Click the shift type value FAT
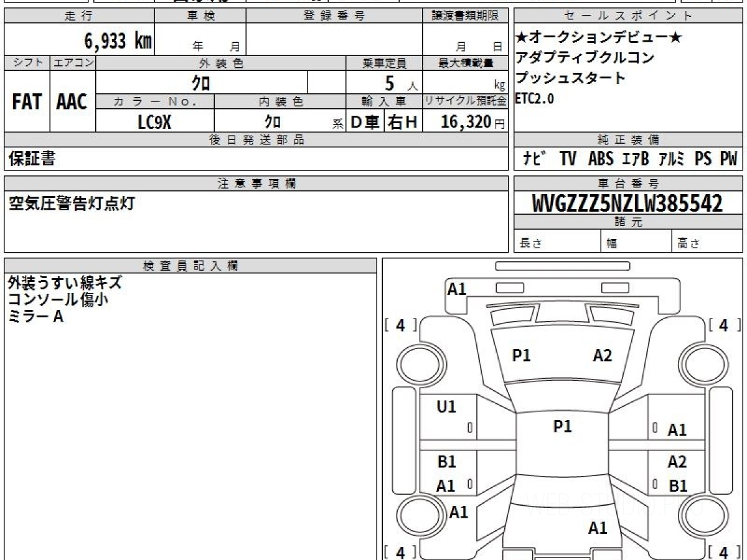The height and width of the screenshot is (560, 747). pos(27,102)
